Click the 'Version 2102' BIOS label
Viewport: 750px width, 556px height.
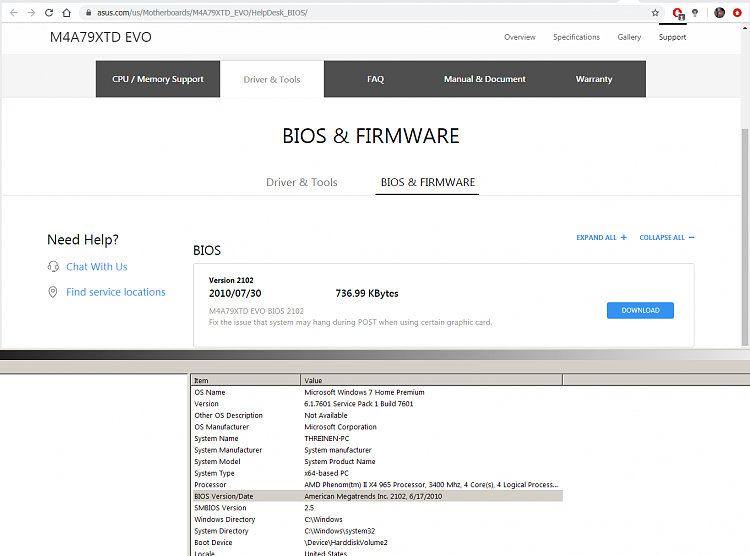coord(231,280)
